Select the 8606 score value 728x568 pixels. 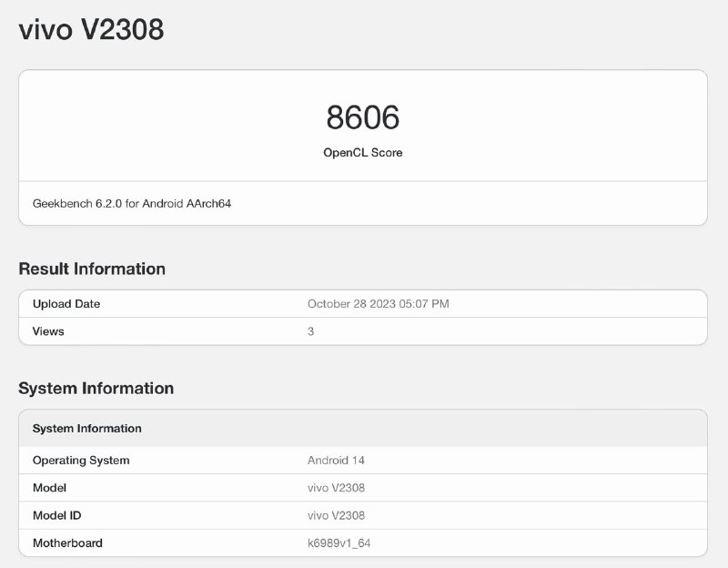pos(362,117)
